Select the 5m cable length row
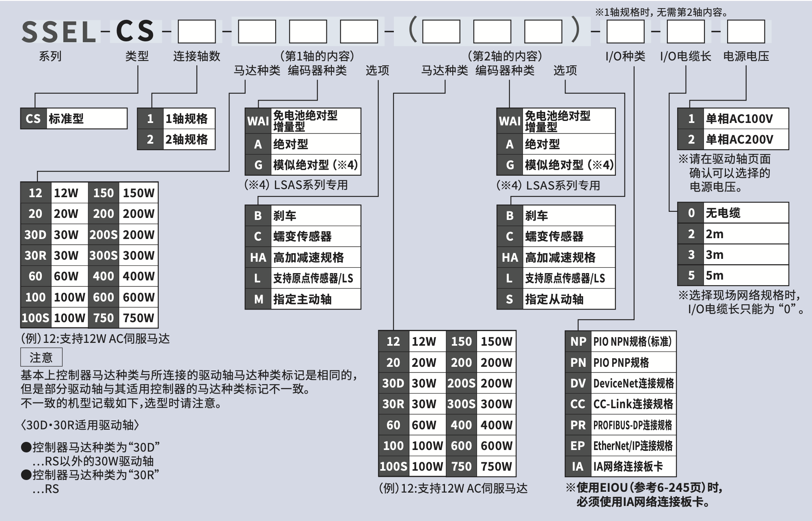 (733, 275)
